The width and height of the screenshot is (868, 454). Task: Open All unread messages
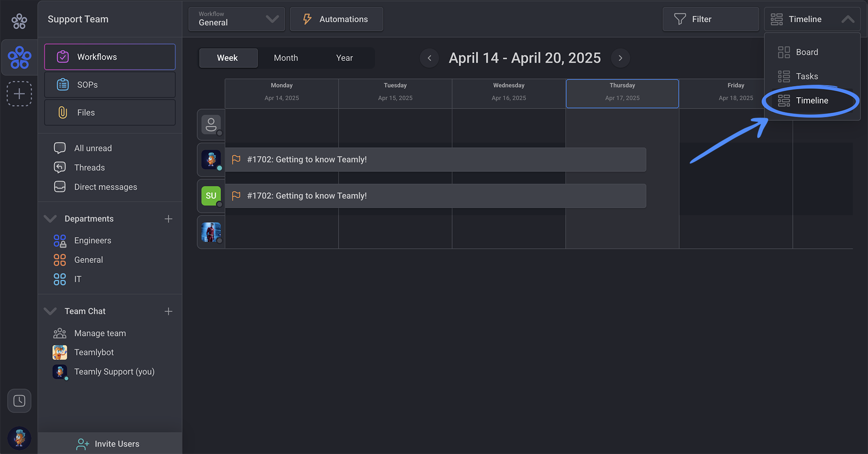(x=93, y=148)
